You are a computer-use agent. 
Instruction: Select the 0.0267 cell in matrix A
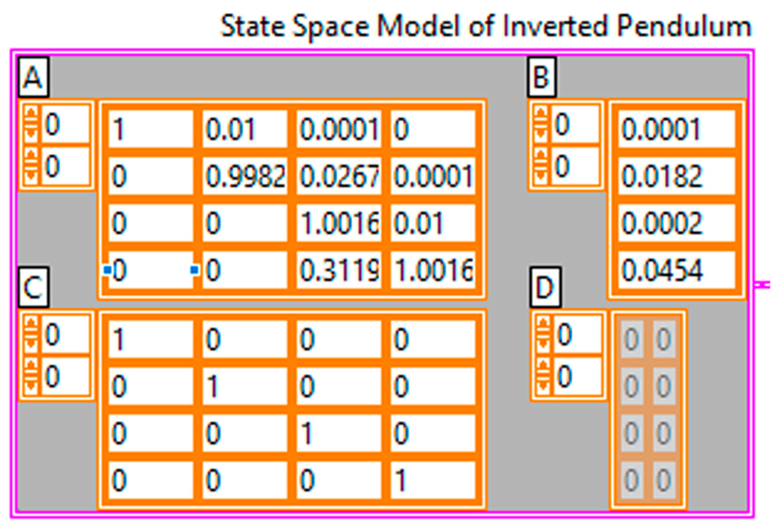[x=339, y=176]
